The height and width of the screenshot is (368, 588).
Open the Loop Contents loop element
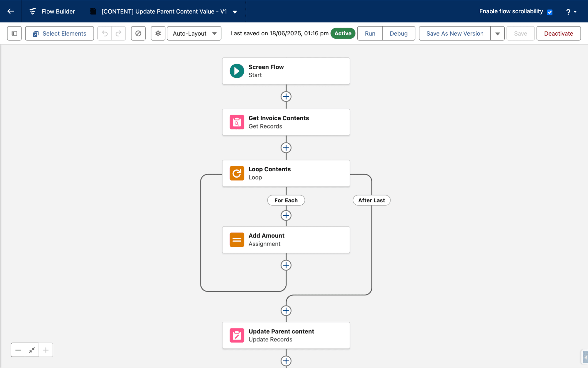pyautogui.click(x=286, y=173)
